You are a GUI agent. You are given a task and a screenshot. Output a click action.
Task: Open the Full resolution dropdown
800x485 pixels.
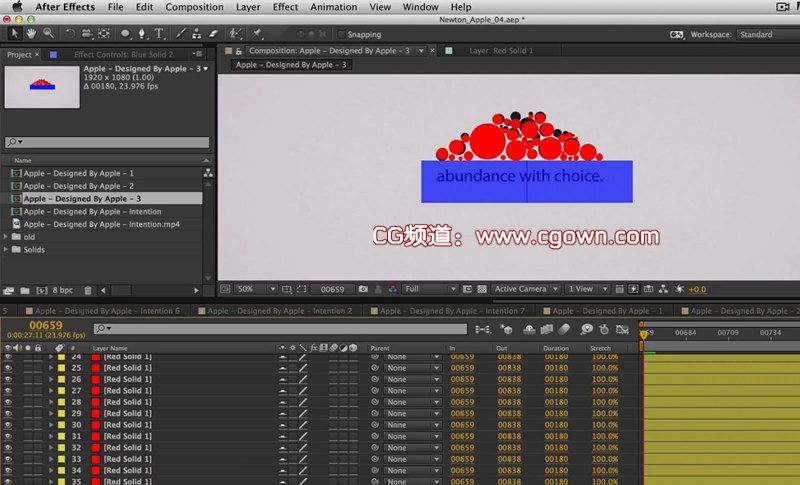[430, 289]
